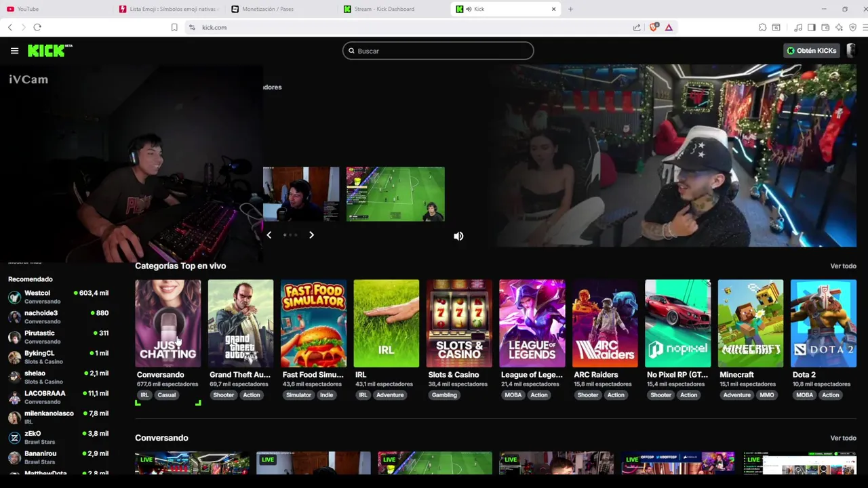Open the Grand Theft Auto category card
The image size is (868, 488).
coord(241,323)
